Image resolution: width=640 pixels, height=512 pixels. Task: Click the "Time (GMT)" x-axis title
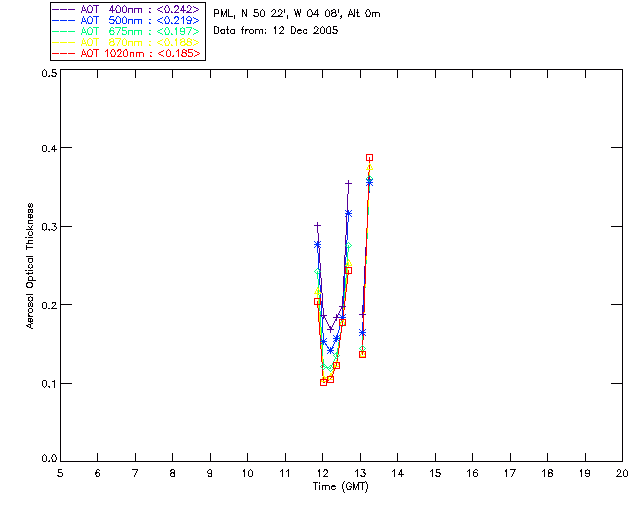[340, 487]
